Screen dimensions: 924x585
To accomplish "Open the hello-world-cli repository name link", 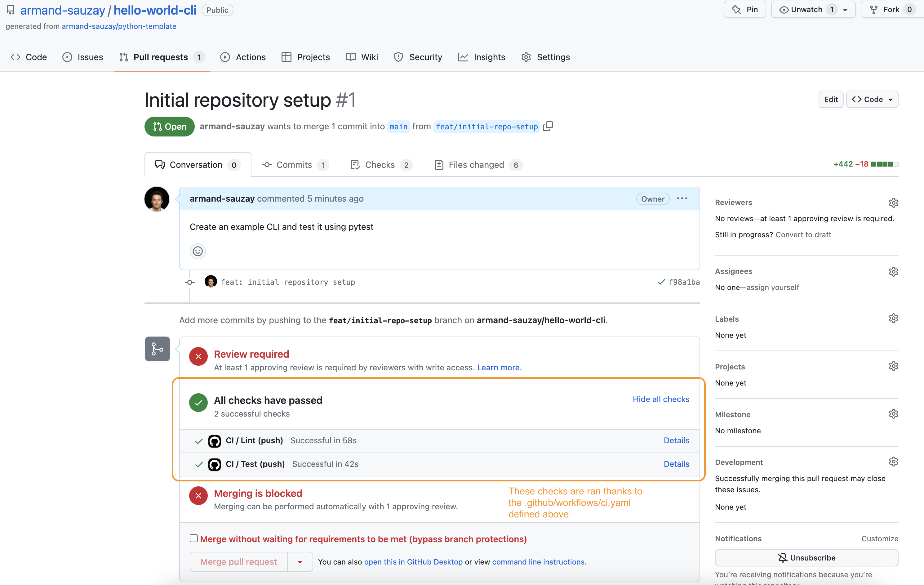I will (155, 10).
